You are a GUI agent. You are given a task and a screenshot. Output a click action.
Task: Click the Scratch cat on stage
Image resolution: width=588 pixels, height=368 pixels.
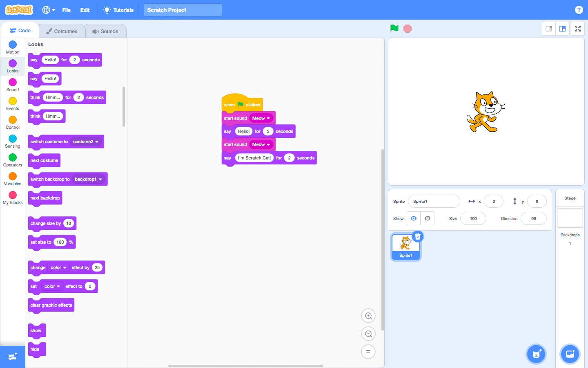pos(486,112)
